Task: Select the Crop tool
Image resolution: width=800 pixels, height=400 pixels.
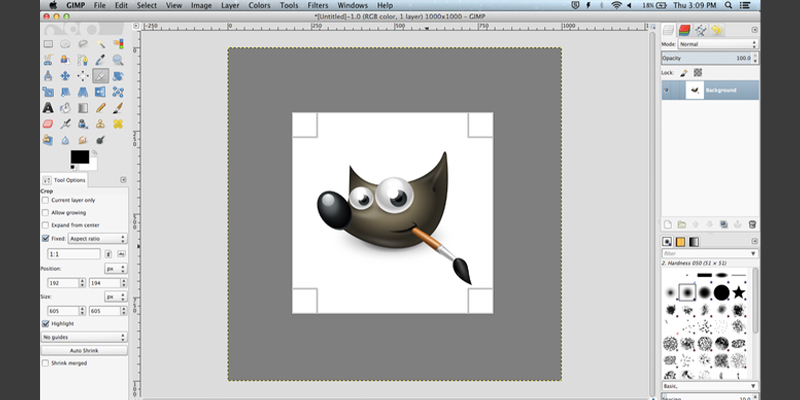Action: click(x=101, y=76)
